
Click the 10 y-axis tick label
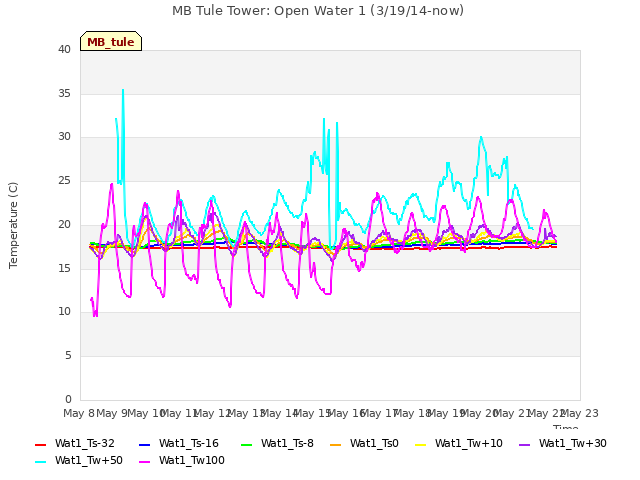(x=64, y=311)
